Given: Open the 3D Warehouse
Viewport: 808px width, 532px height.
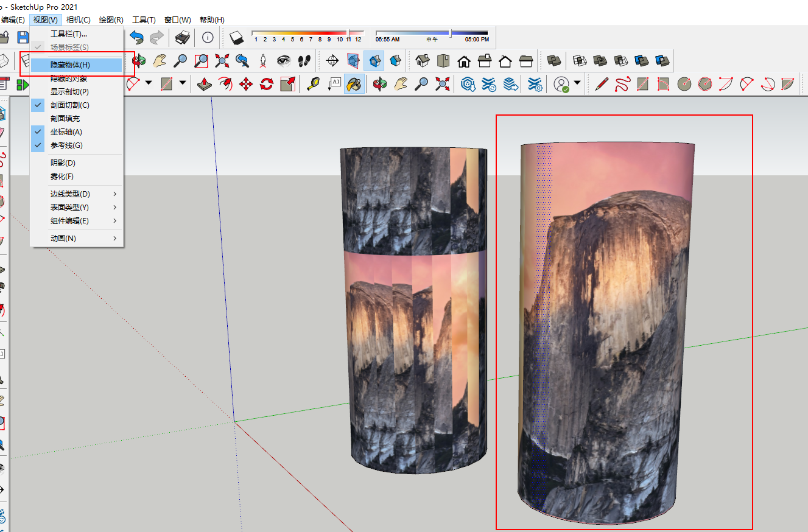Looking at the screenshot, I should (x=468, y=83).
